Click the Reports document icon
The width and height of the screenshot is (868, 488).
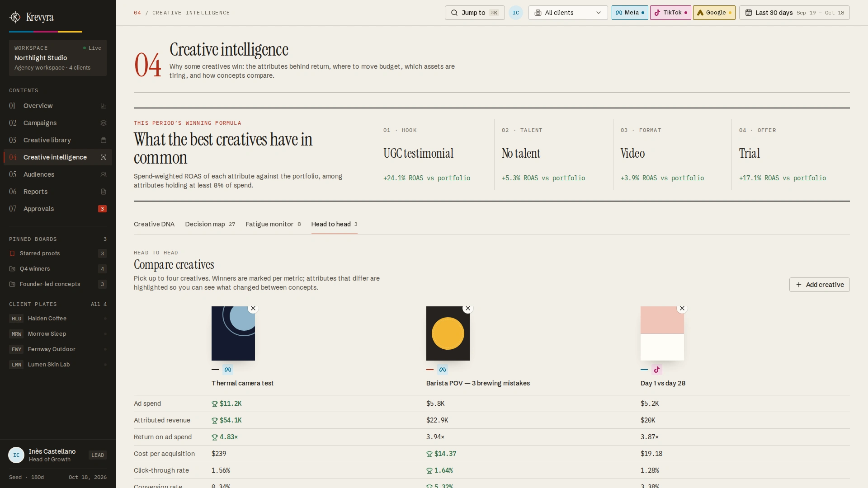[104, 192]
